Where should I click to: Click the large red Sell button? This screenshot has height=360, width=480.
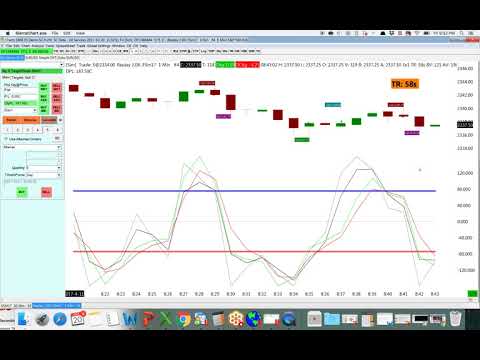46,192
